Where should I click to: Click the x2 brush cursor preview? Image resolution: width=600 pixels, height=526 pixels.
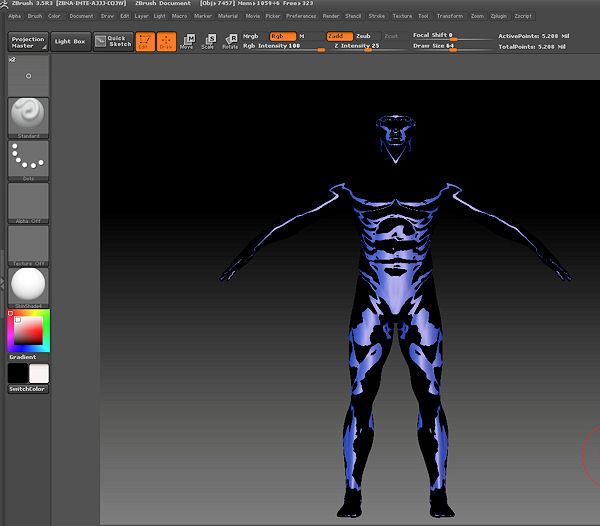coord(28,76)
